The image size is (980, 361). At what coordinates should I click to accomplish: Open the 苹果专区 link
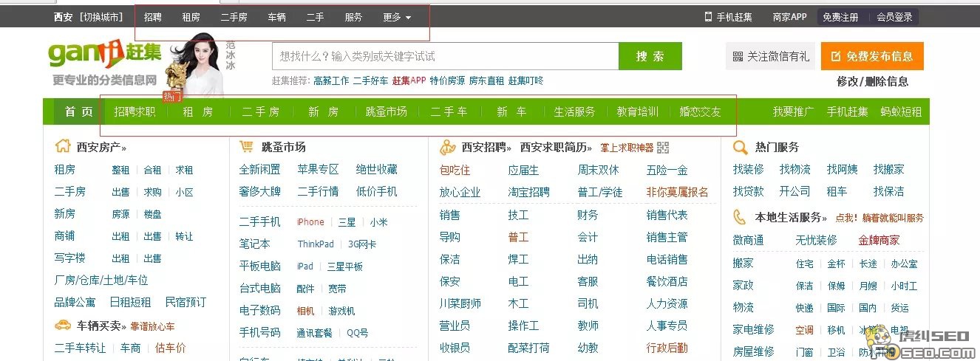[x=318, y=169]
